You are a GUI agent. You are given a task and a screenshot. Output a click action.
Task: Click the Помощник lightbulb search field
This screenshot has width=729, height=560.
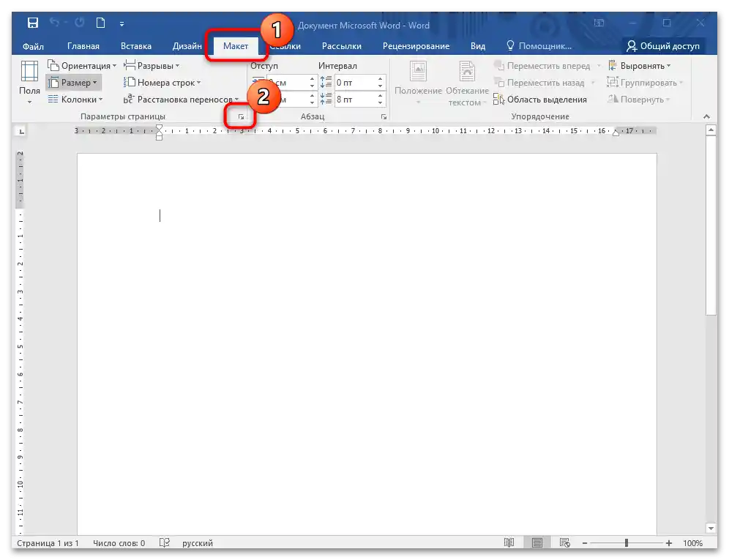[x=539, y=46]
